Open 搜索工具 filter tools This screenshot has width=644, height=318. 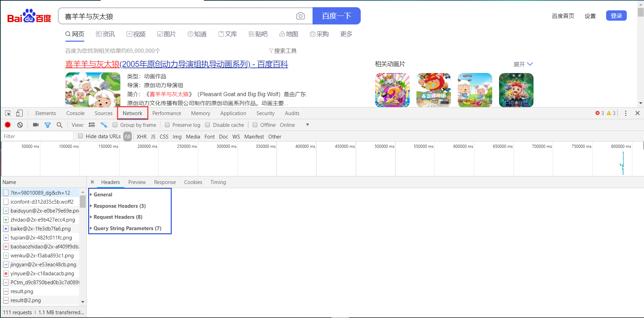[283, 51]
